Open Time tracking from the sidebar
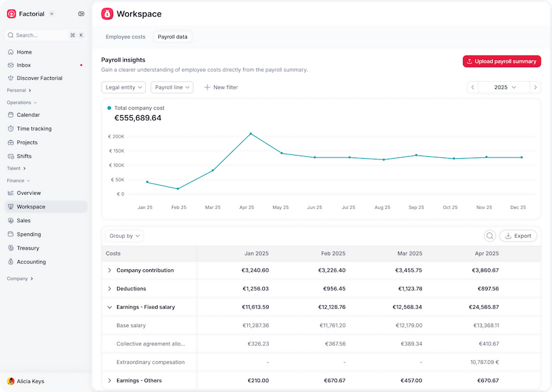The width and height of the screenshot is (552, 392). (34, 129)
